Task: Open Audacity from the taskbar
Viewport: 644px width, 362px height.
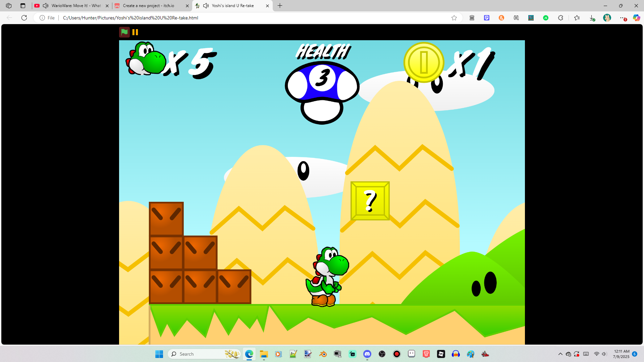Action: click(x=456, y=354)
